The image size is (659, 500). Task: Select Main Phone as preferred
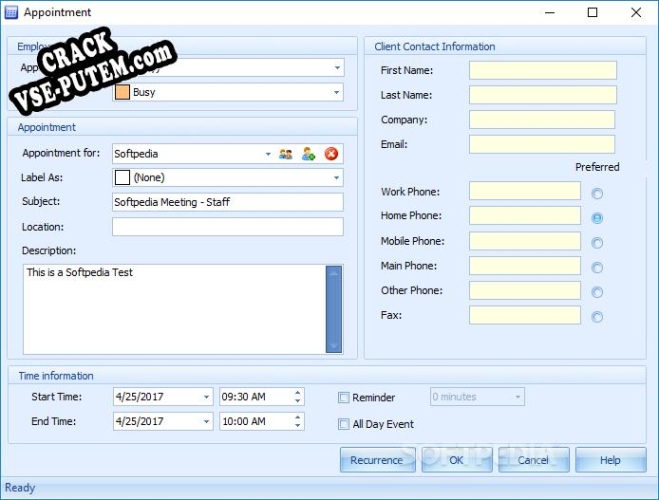pos(597,267)
